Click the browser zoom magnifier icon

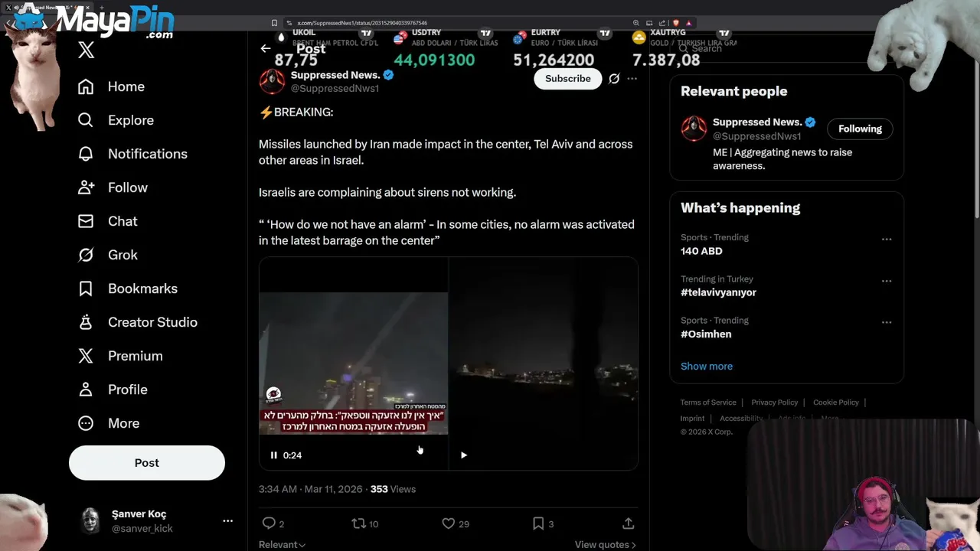pos(635,23)
